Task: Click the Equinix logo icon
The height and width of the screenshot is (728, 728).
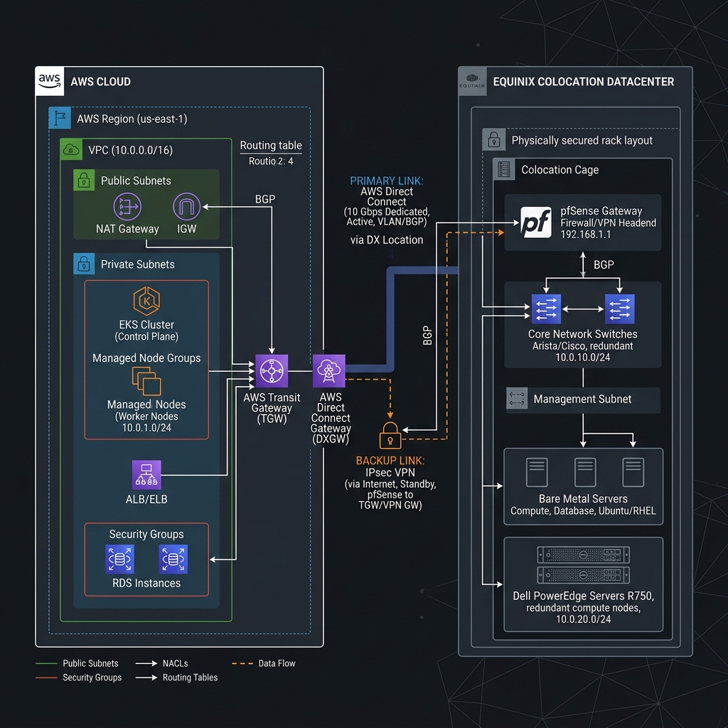Action: (472, 81)
